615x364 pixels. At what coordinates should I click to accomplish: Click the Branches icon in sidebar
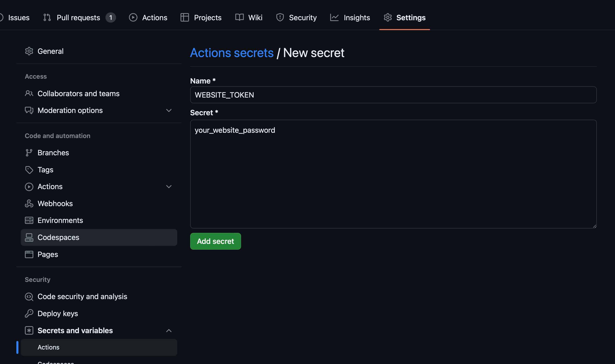[29, 153]
